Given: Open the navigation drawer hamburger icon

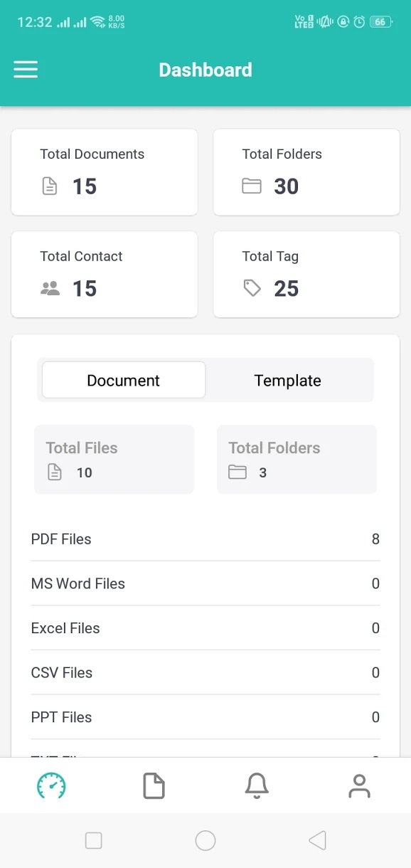Looking at the screenshot, I should tap(25, 69).
